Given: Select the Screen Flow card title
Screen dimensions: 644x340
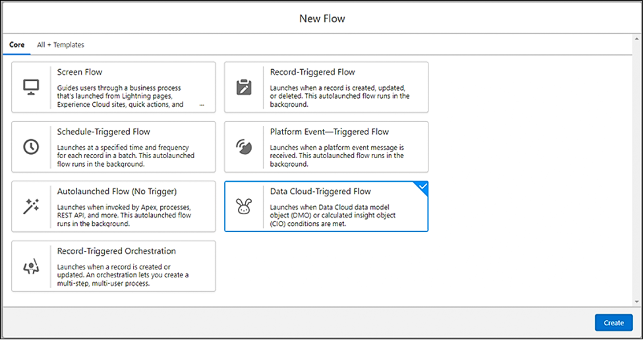Looking at the screenshot, I should pos(80,72).
